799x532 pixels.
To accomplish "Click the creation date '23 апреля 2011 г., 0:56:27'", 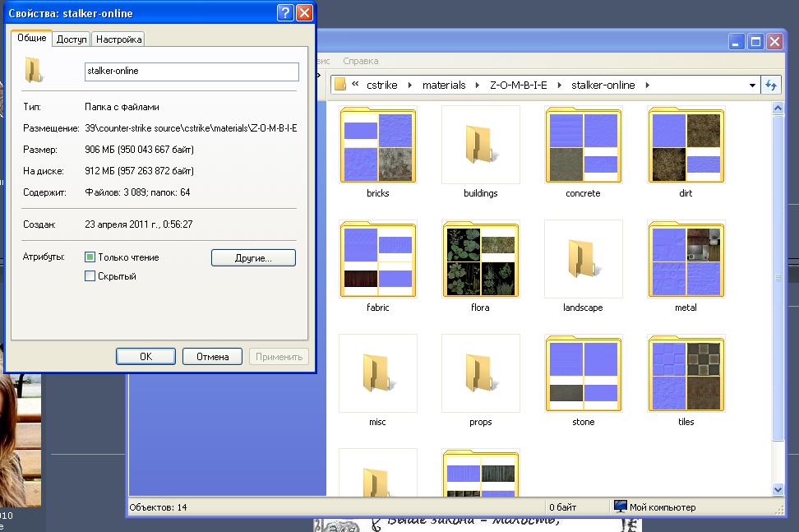I will click(139, 224).
